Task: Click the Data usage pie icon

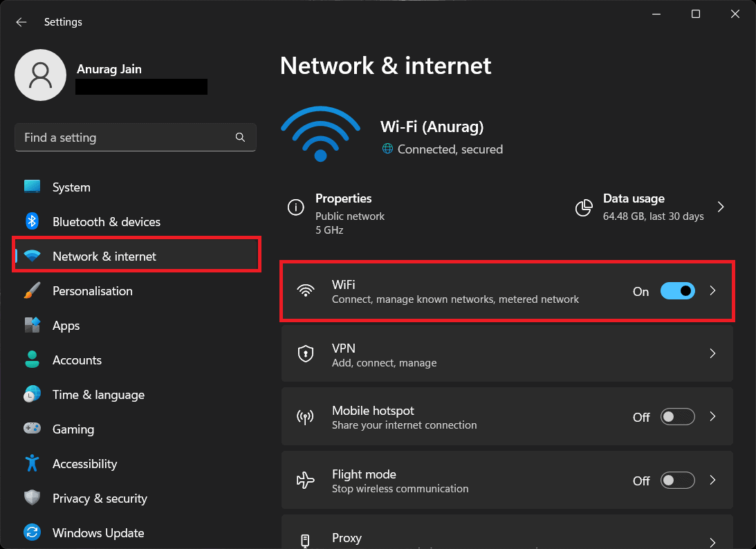Action: [584, 207]
